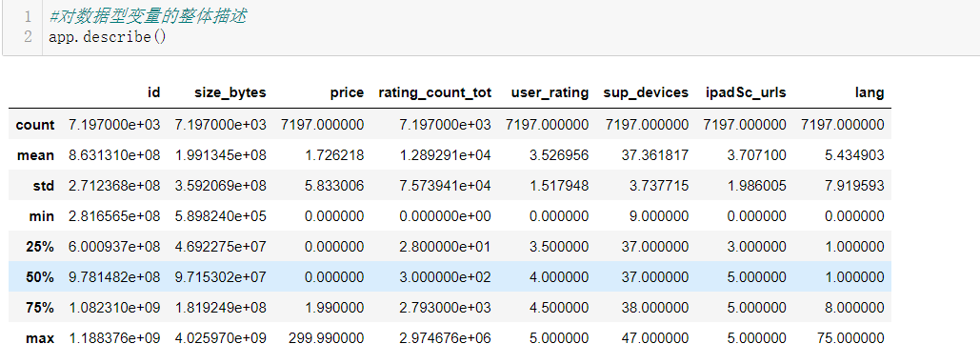This screenshot has width=980, height=364.
Task: Click the max row label
Action: click(x=40, y=339)
